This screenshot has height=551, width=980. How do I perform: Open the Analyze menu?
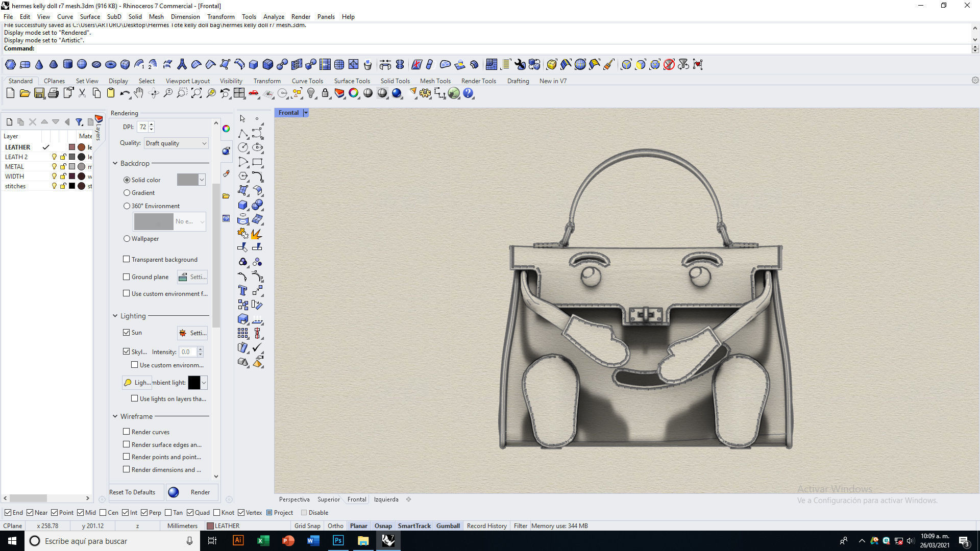274,17
